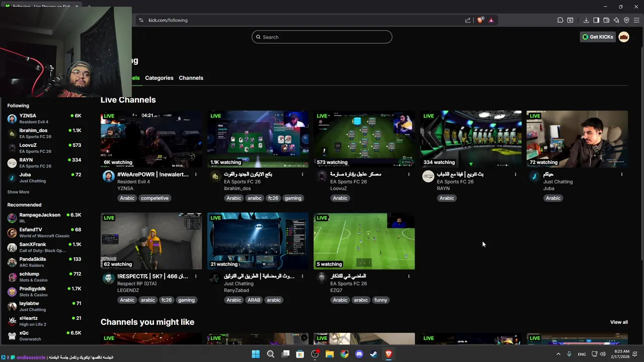Select RampageJackson in Recommended sidebar
644x362 pixels.
tap(44, 218)
